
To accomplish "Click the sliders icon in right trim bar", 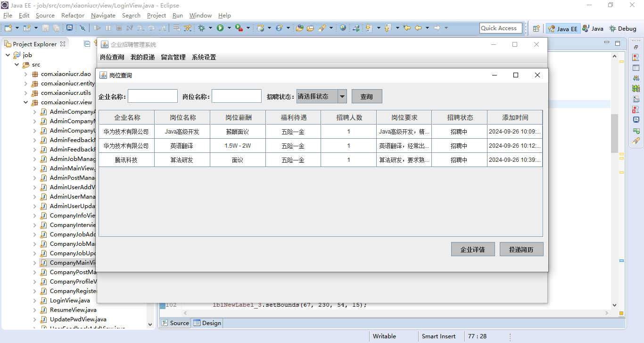I will (x=636, y=78).
